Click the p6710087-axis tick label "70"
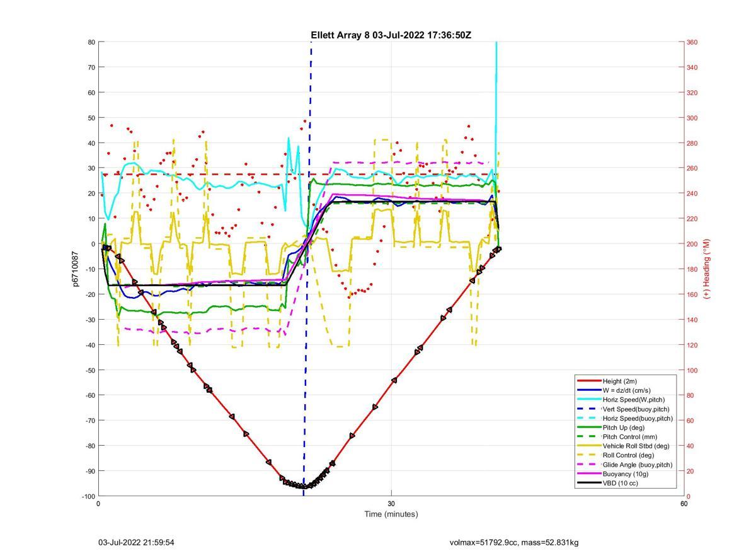This screenshot has height=558, width=756. click(x=91, y=67)
